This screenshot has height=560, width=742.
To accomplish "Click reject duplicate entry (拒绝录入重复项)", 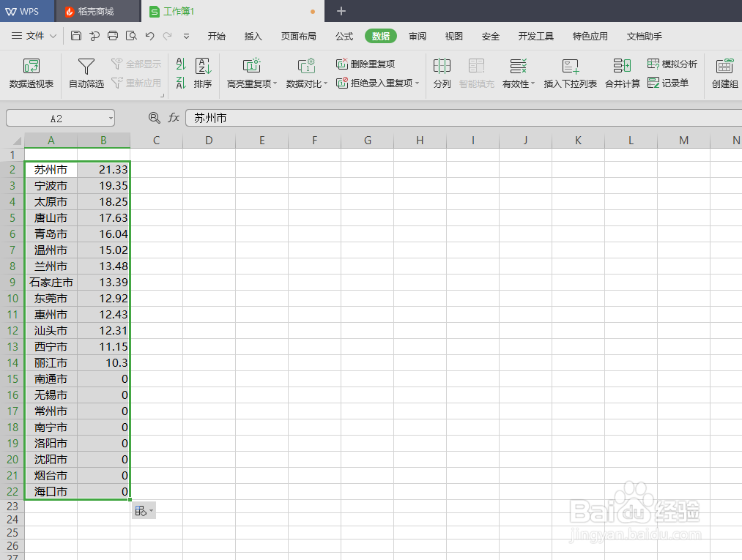I will [x=374, y=83].
